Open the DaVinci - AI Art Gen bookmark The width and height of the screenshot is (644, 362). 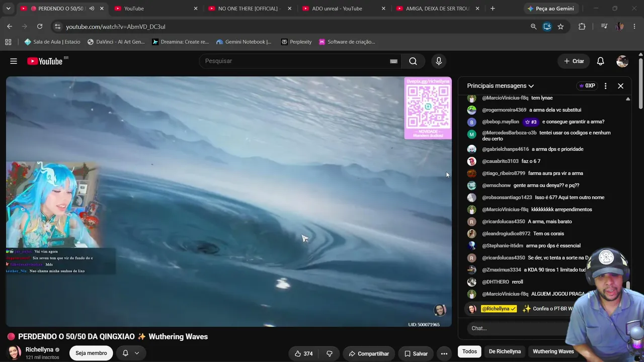(x=116, y=42)
